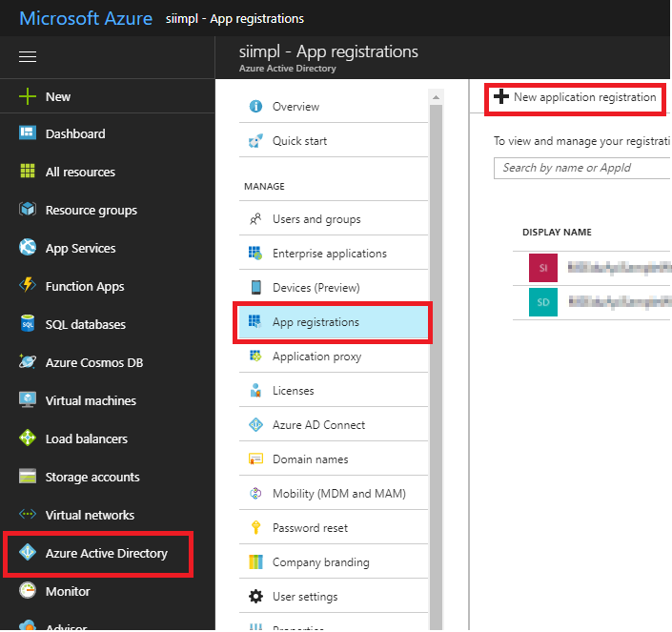Viewport: 672px width, 632px height.
Task: Open Resource groups label in sidebar
Action: coord(92,210)
